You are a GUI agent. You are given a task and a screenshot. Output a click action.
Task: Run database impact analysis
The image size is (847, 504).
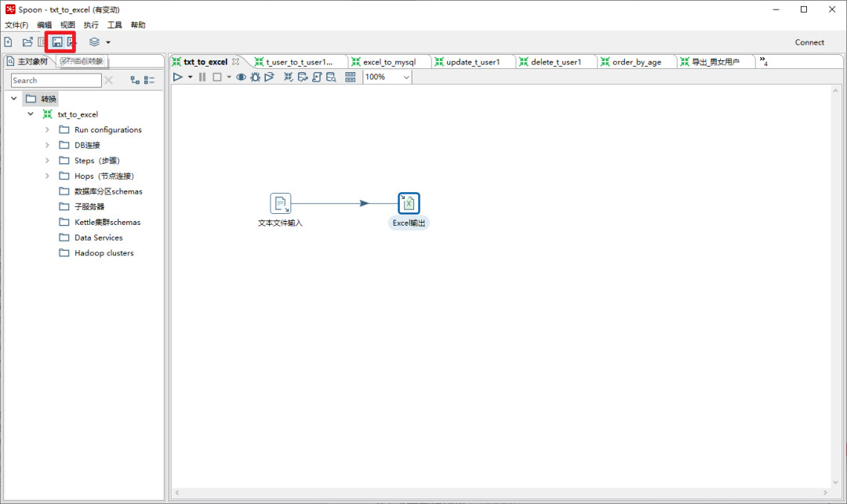[303, 77]
